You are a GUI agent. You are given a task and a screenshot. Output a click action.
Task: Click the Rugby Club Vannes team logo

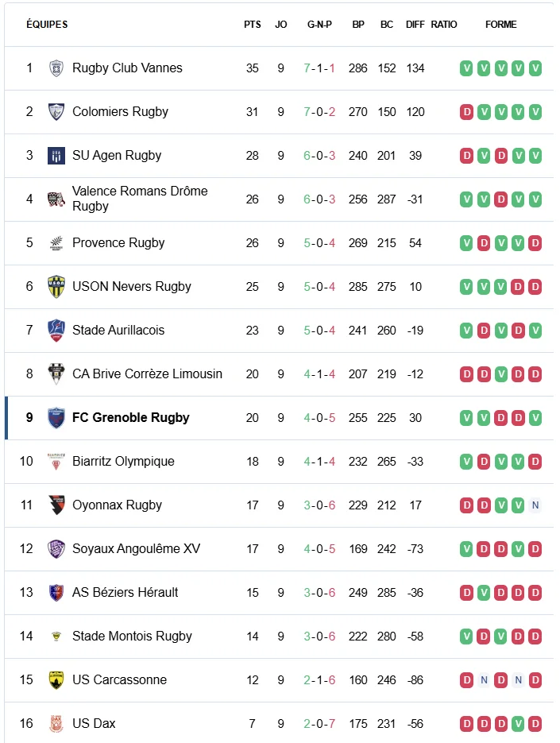pyautogui.click(x=56, y=68)
